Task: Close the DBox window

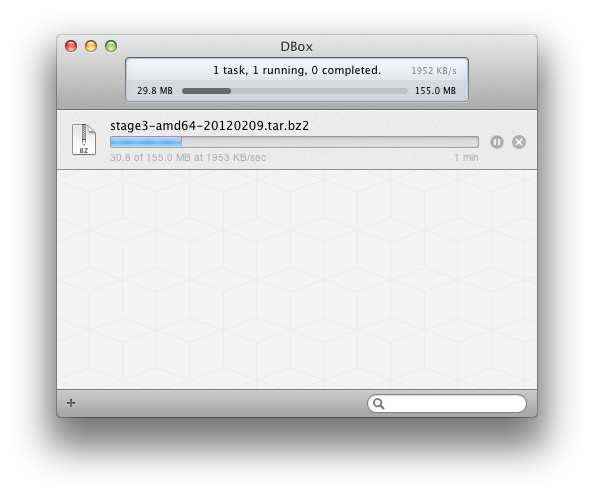Action: click(x=71, y=46)
